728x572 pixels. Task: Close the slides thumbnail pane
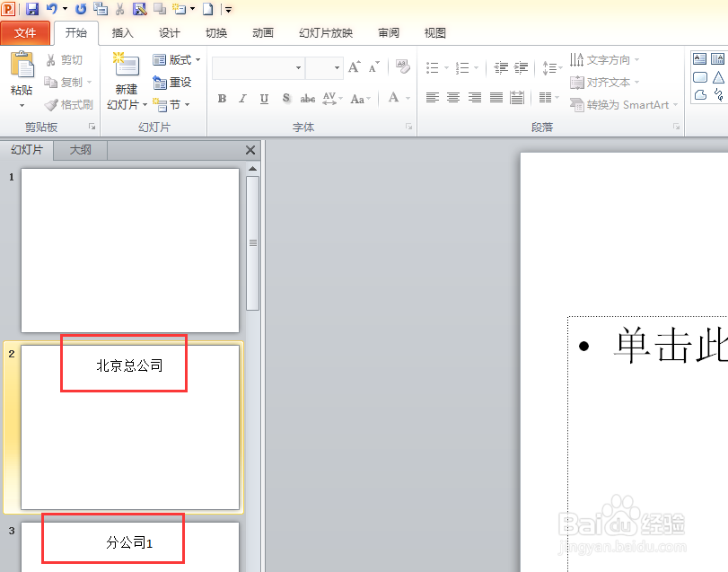tap(250, 150)
